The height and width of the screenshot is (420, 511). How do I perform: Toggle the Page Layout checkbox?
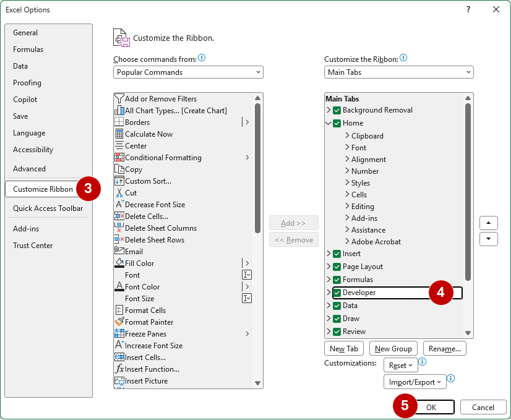(337, 267)
